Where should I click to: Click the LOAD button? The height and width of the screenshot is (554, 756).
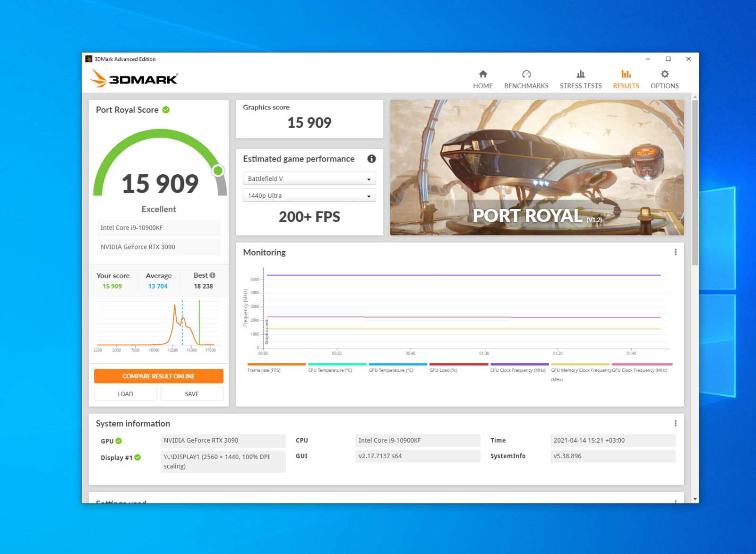point(125,394)
